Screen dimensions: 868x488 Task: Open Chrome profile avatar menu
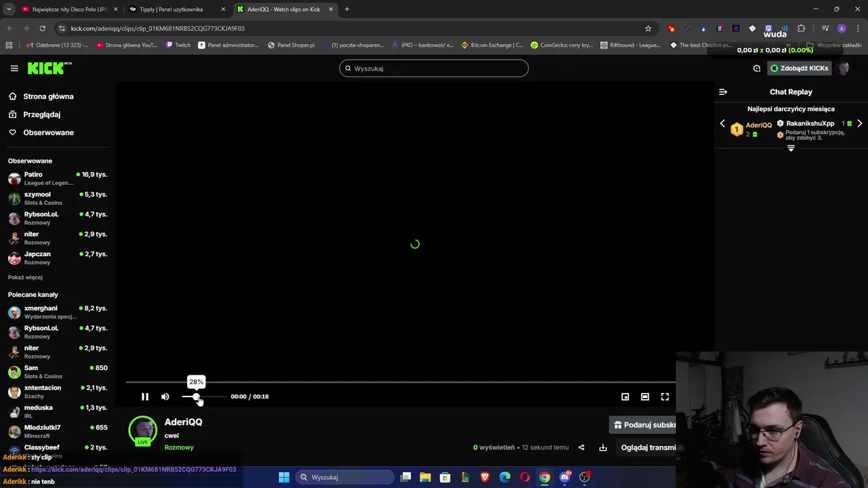click(842, 28)
